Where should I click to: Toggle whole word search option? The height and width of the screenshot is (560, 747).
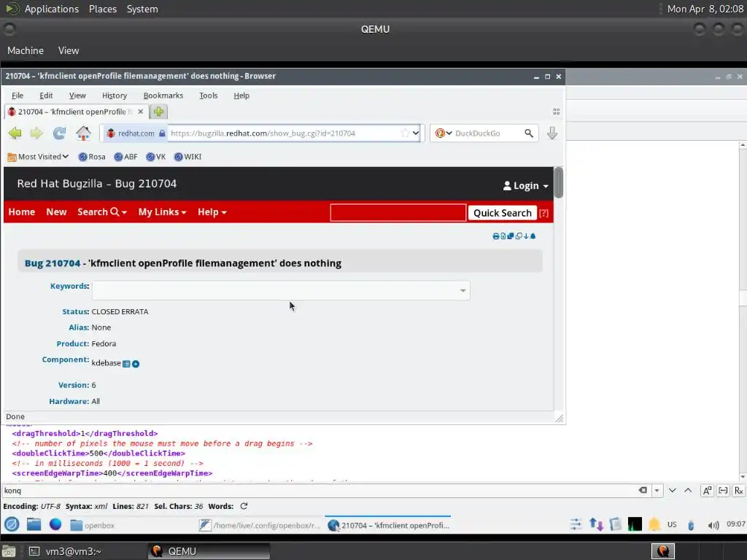coord(723,491)
